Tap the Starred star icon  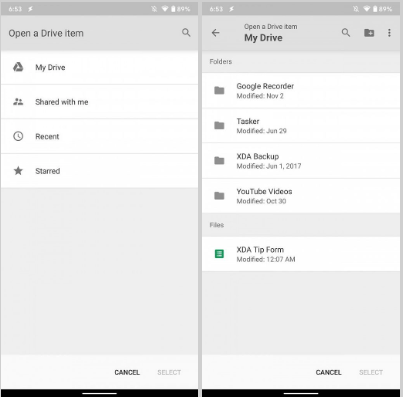18,171
